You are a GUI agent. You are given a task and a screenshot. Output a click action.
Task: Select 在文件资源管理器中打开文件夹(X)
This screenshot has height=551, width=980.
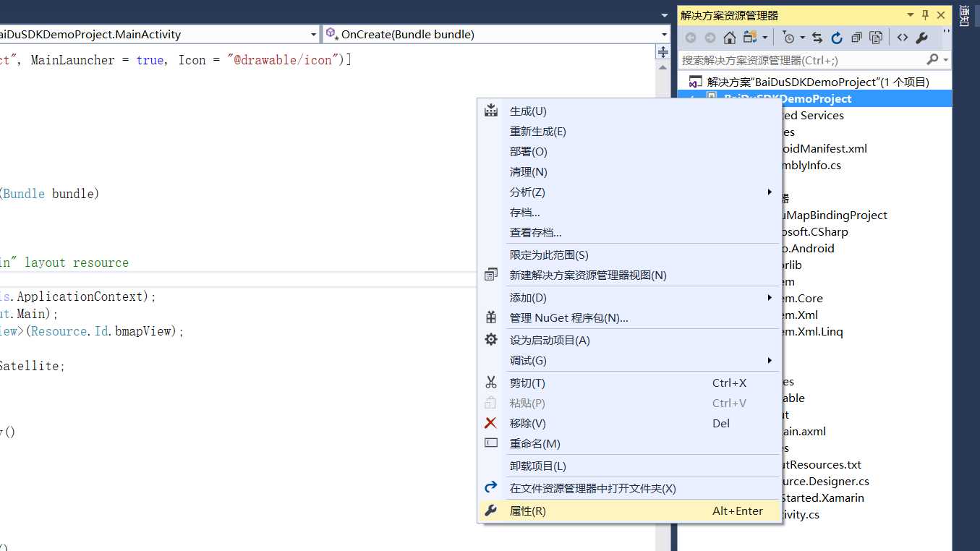(x=628, y=489)
